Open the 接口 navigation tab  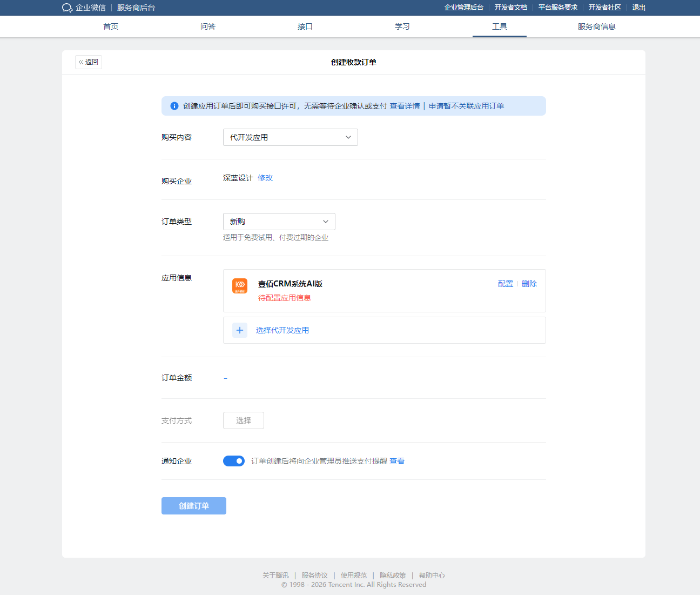[x=305, y=26]
